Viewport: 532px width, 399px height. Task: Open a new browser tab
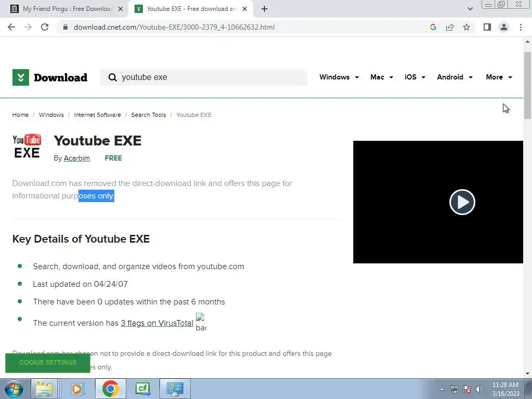[264, 9]
